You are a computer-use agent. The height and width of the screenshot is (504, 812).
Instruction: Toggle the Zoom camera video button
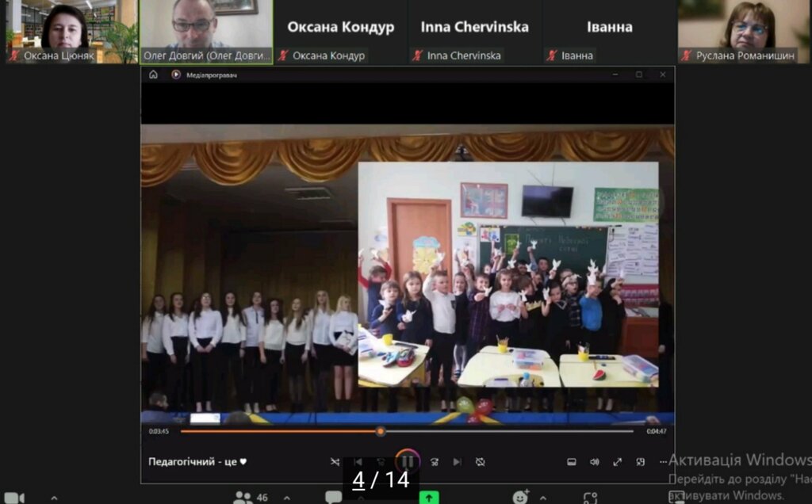coord(14,498)
